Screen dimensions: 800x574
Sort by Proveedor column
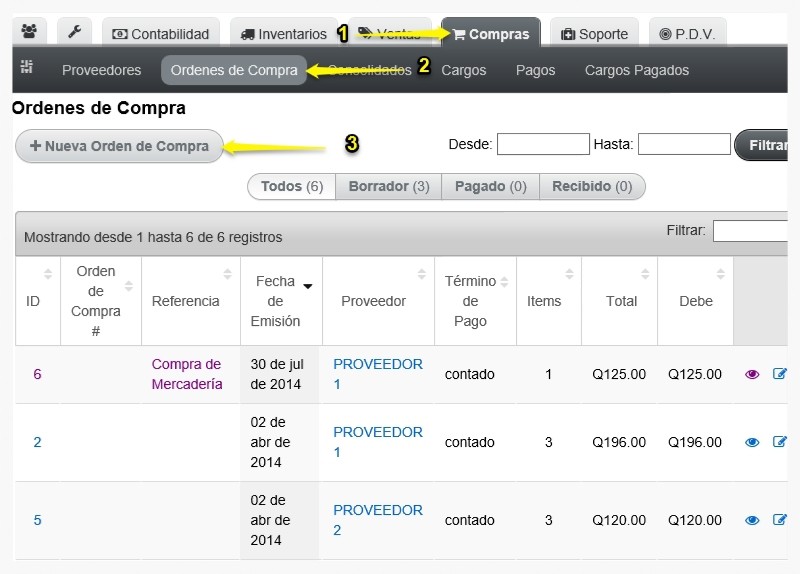pos(379,301)
